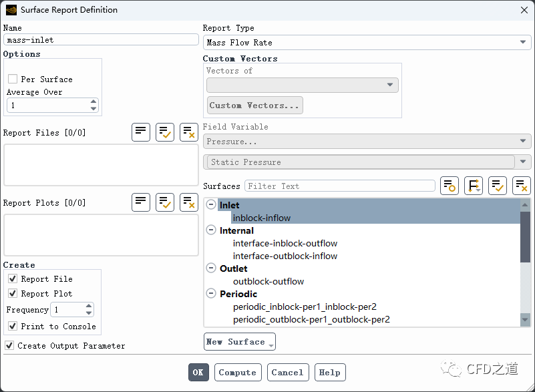Select all Report Files with the checkmark icon
This screenshot has height=392, width=535.
[165, 132]
